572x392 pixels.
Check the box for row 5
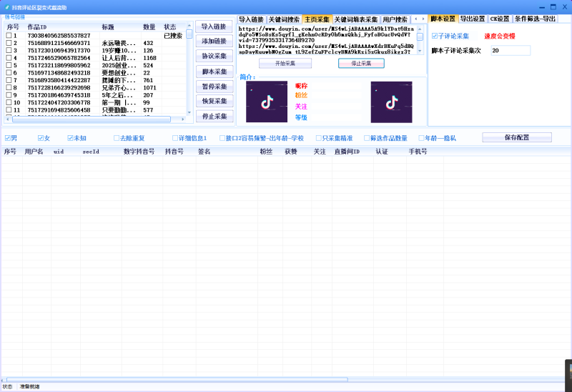9,65
